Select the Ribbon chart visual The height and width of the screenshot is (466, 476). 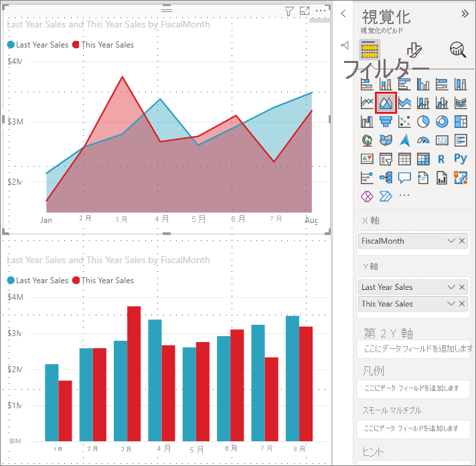pyautogui.click(x=461, y=103)
